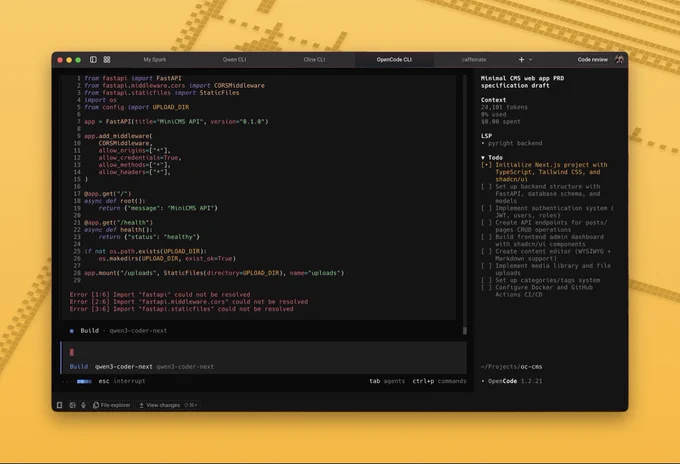Check the Create content editor todo

click(x=486, y=251)
